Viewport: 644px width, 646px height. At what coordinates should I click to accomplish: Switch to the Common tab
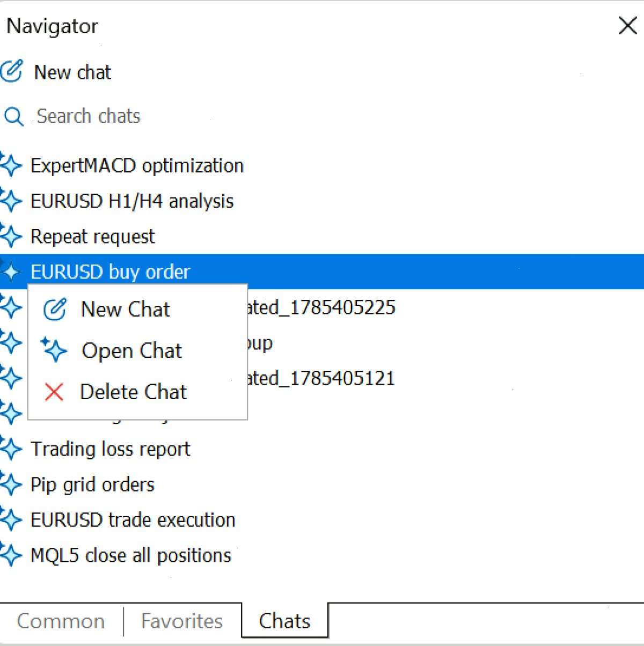(x=61, y=621)
